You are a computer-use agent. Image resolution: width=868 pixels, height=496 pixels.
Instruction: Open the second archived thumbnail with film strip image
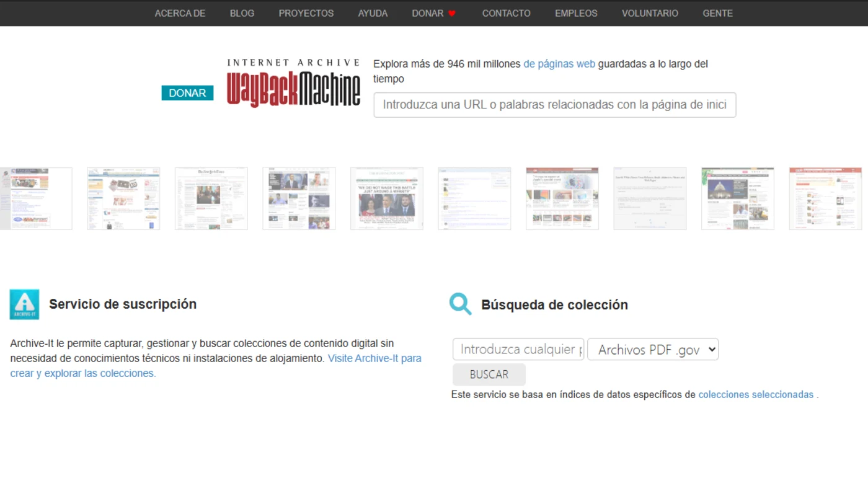[123, 198]
